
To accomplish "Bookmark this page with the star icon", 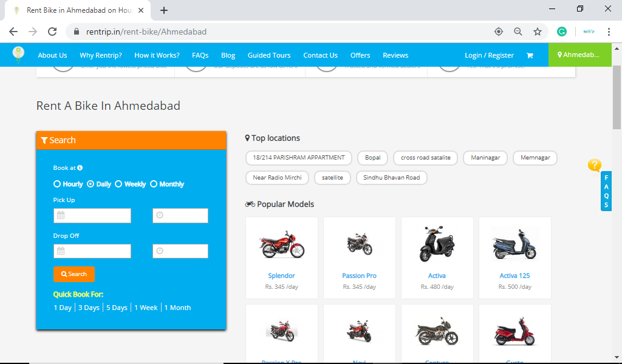I will 538,32.
